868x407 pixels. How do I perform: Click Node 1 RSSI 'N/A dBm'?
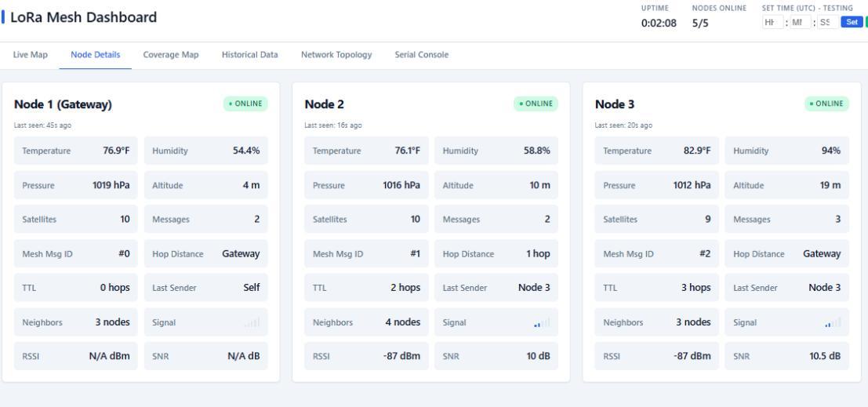coord(110,356)
